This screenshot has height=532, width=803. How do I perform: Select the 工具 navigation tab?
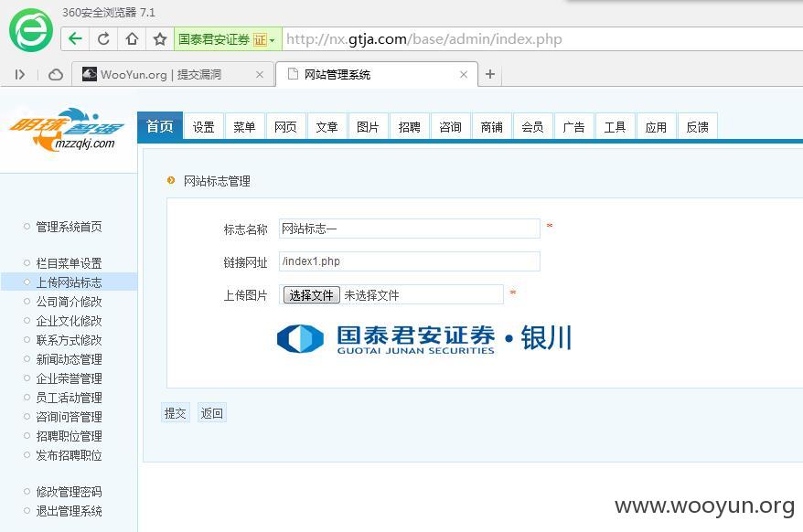click(x=615, y=126)
